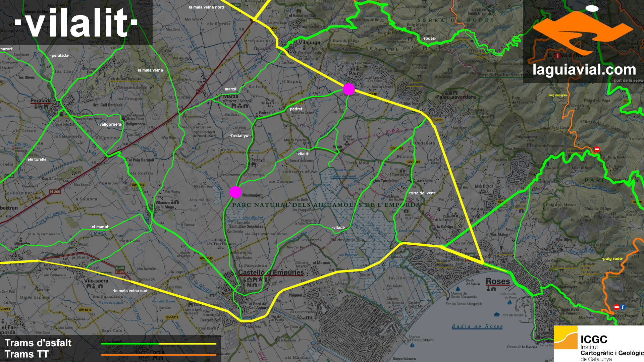Image resolution: width=644 pixels, height=362 pixels.
Task: Select the Trams TT legend label
Action: coord(27,354)
